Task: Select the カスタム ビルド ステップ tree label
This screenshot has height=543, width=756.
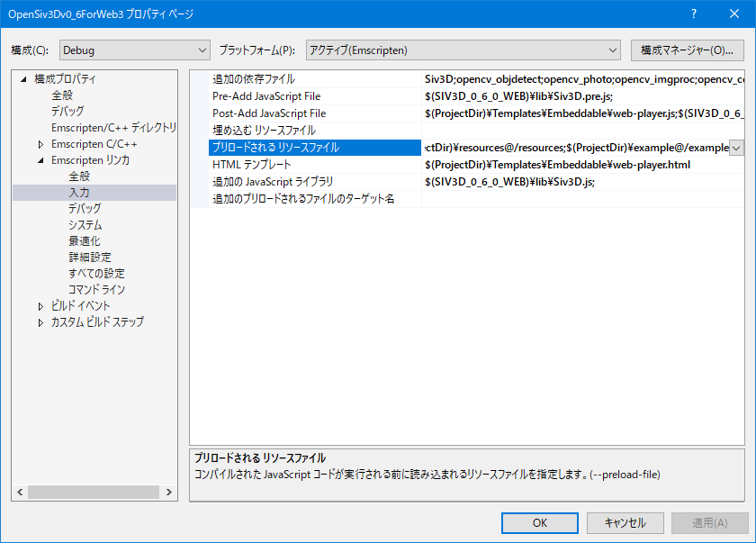Action: (97, 322)
